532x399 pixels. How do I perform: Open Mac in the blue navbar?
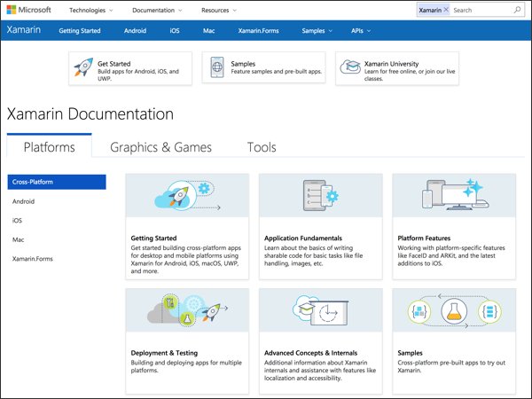(208, 30)
